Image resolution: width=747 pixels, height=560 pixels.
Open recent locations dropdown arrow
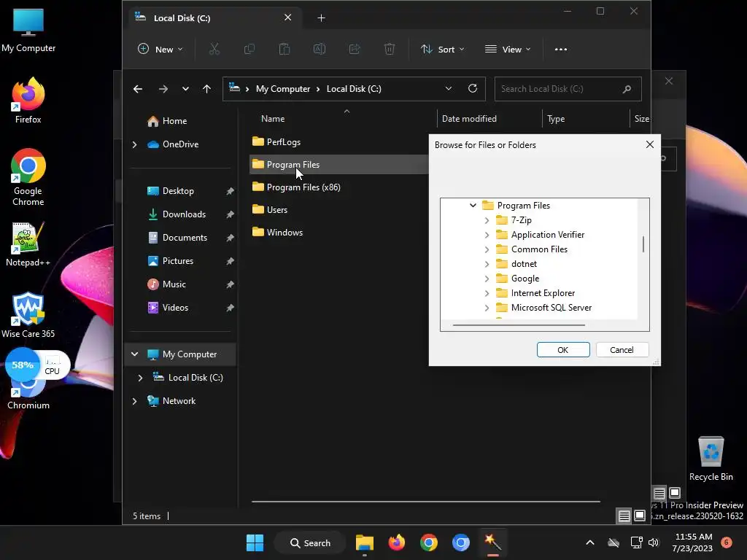185,89
